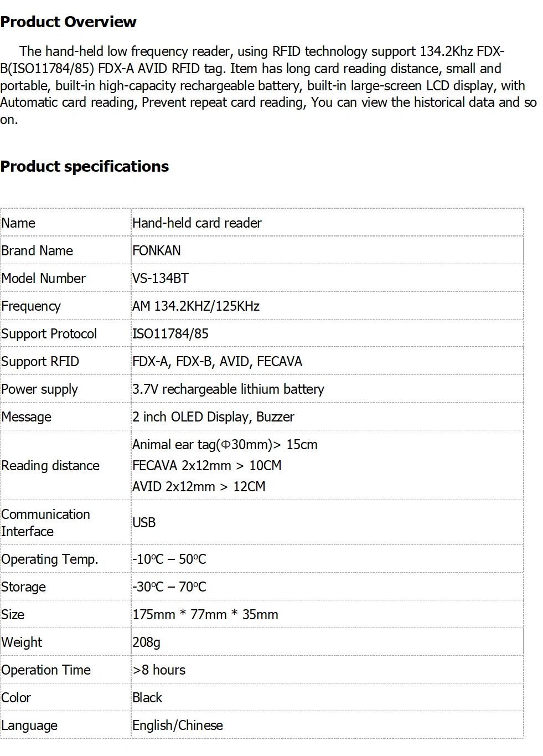Click the VS-134BT model number value
The width and height of the screenshot is (543, 756).
click(x=160, y=278)
